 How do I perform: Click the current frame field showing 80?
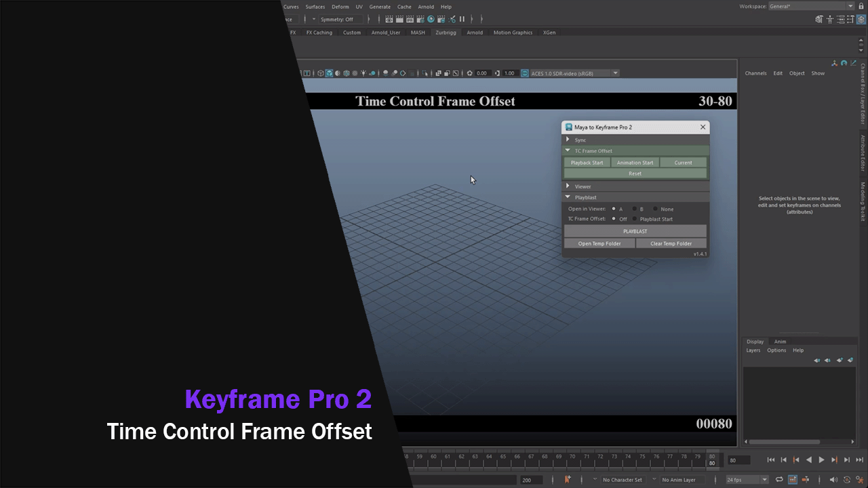point(738,460)
